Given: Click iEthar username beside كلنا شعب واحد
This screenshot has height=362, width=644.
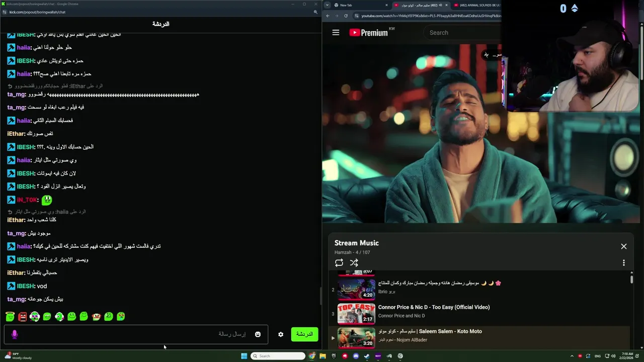Looking at the screenshot, I should [16, 220].
